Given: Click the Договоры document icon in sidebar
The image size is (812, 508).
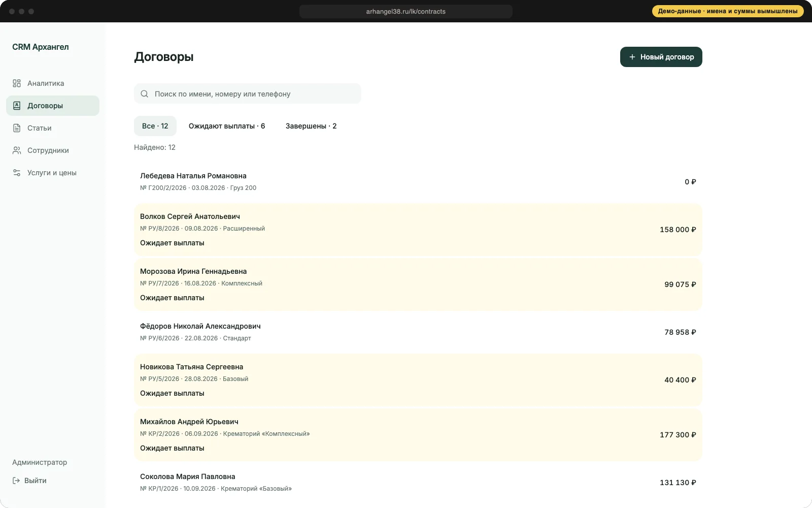Looking at the screenshot, I should [17, 106].
